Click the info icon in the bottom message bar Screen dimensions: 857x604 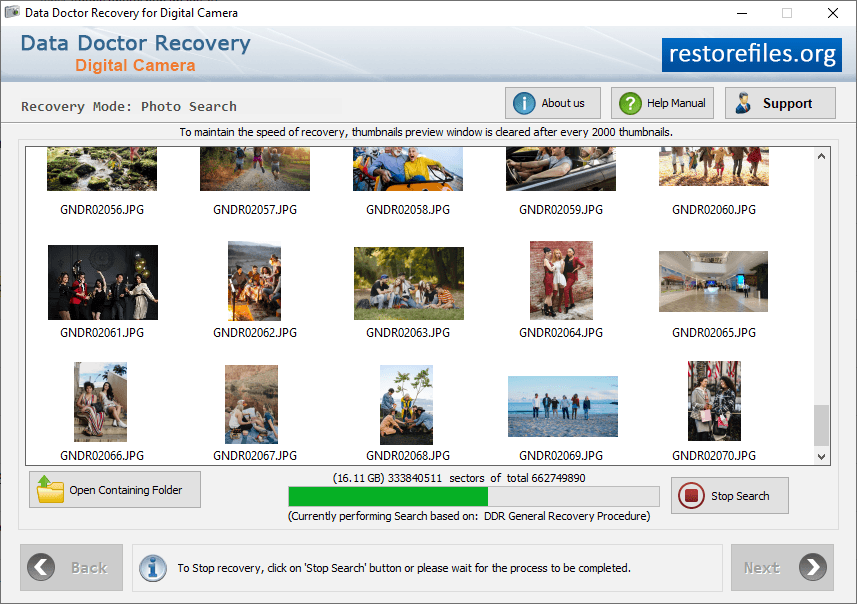click(153, 568)
